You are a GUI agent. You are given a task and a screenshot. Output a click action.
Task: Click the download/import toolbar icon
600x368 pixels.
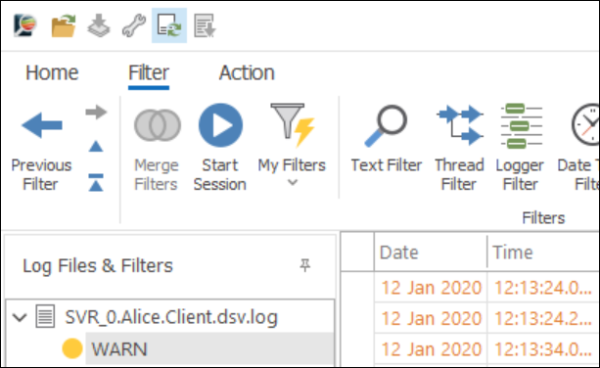pos(99,26)
